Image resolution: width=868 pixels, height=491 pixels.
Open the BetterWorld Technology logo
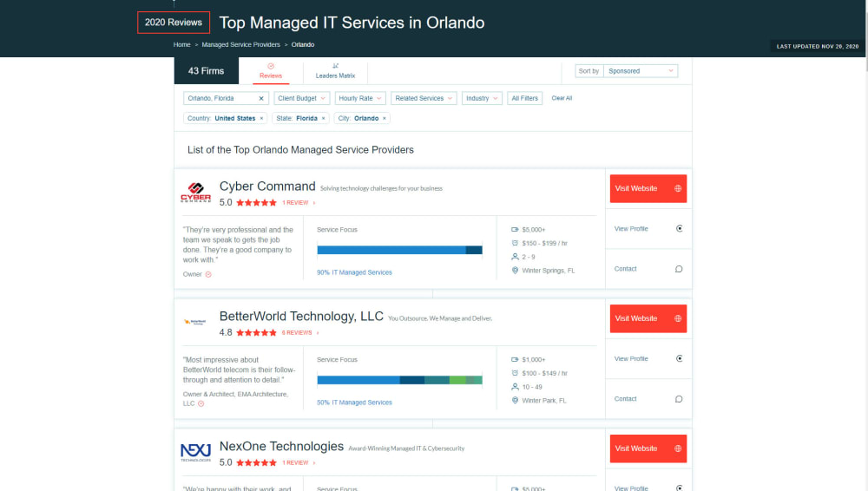tap(194, 322)
